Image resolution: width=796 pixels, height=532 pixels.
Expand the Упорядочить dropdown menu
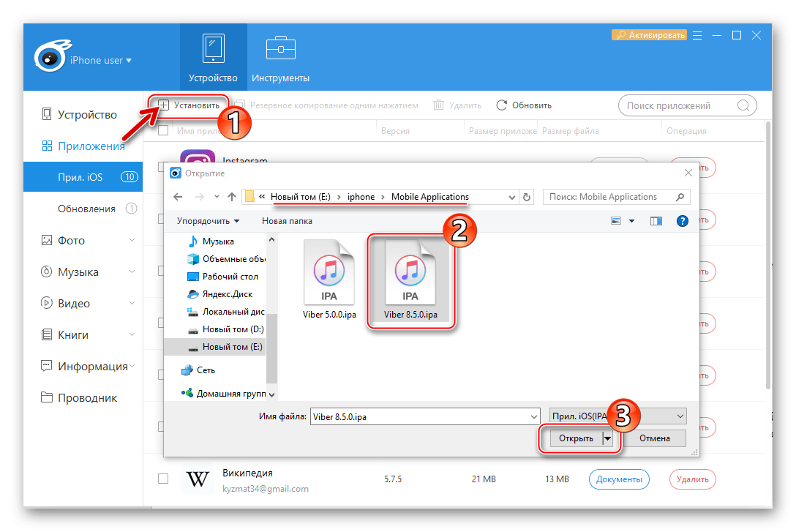209,220
